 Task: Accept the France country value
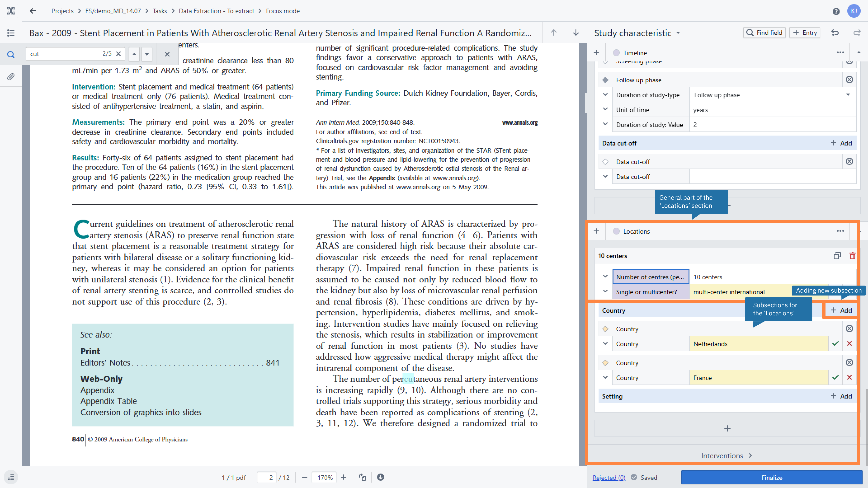pos(835,378)
